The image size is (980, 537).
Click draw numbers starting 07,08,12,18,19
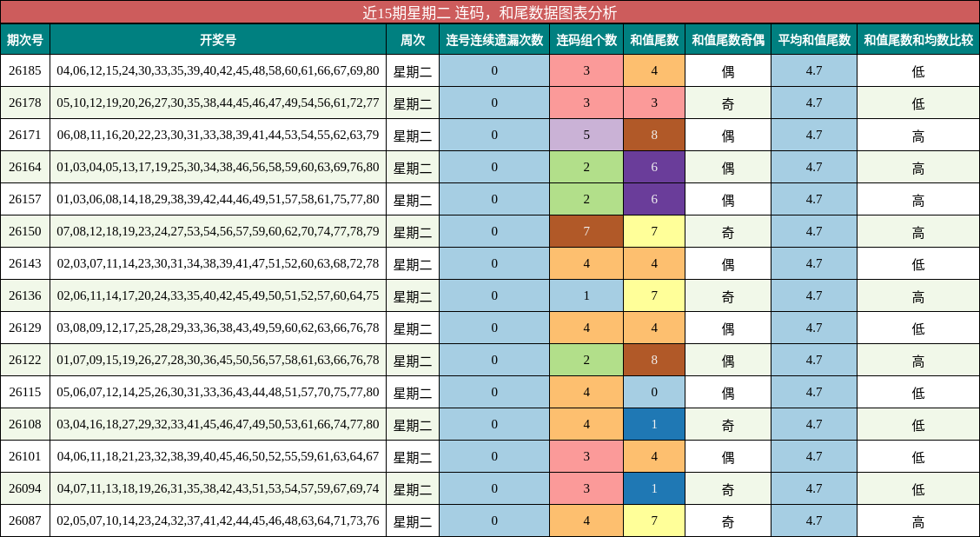(x=218, y=231)
